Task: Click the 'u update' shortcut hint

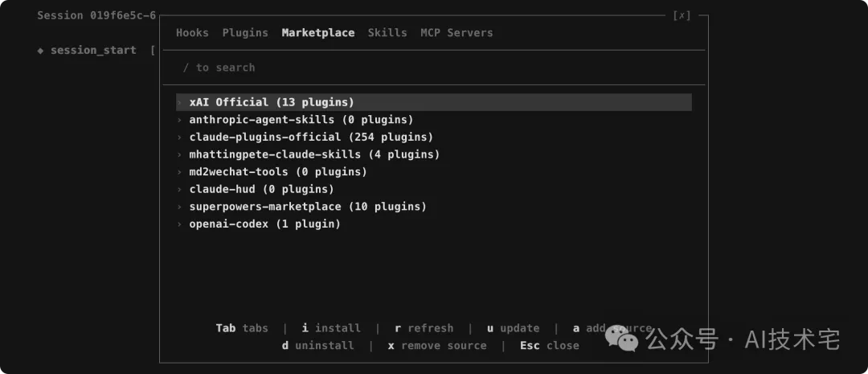Action: pos(513,329)
